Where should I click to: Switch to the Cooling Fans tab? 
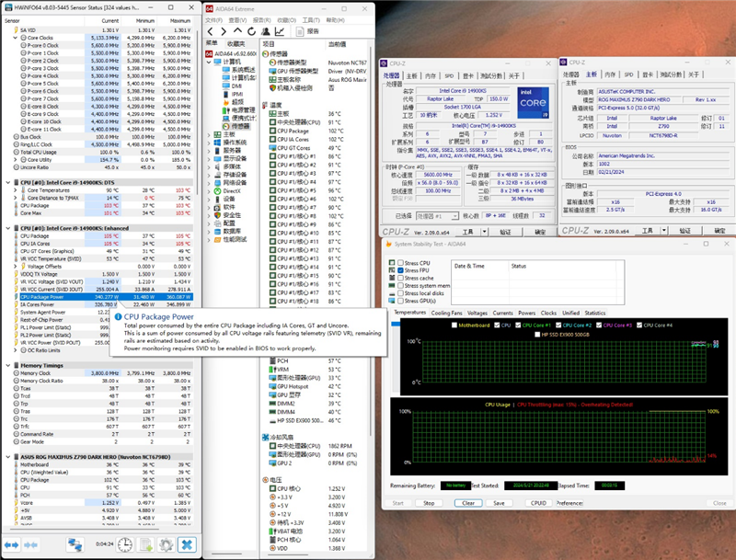pos(446,313)
